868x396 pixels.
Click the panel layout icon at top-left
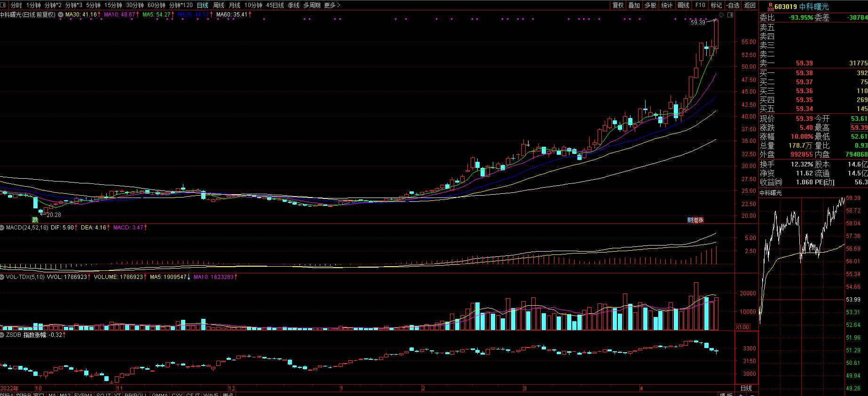(4, 5)
